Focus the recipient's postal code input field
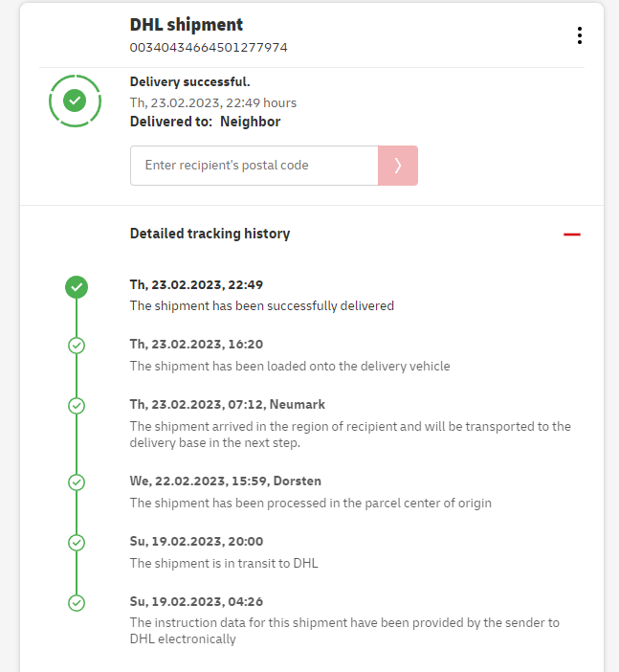 (x=254, y=166)
